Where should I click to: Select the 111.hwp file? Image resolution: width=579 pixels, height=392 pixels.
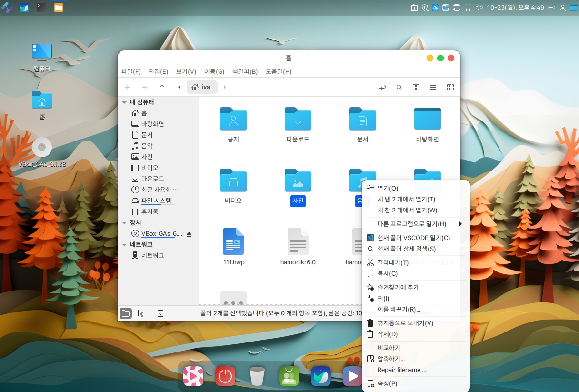click(233, 242)
